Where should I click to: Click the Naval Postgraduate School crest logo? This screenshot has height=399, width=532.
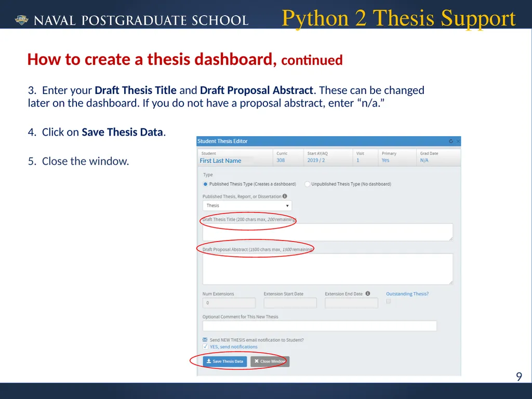coord(22,20)
